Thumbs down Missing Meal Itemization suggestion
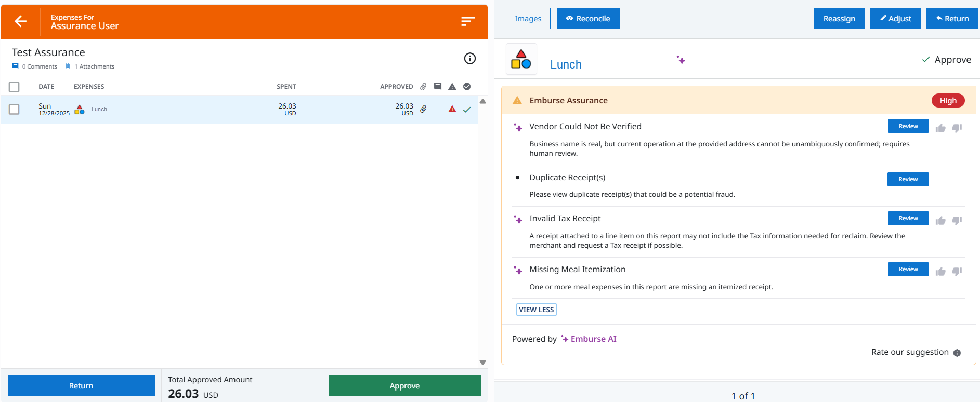This screenshot has width=980, height=402. (x=957, y=272)
